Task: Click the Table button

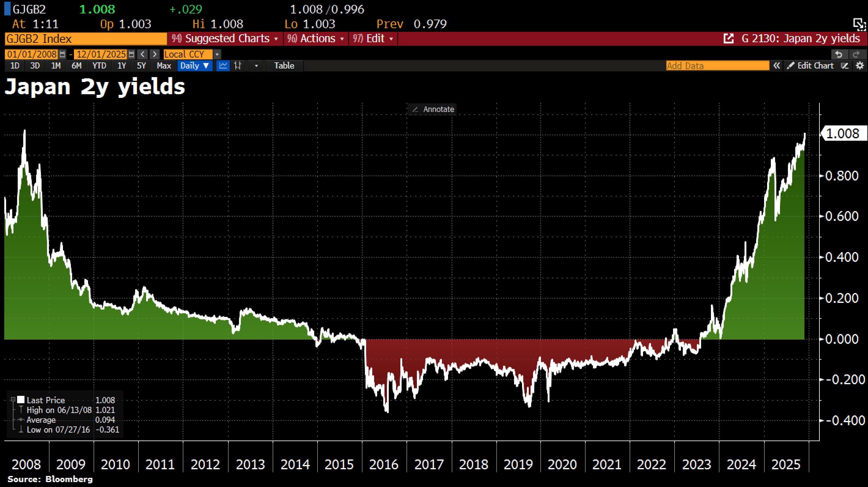Action: (284, 65)
